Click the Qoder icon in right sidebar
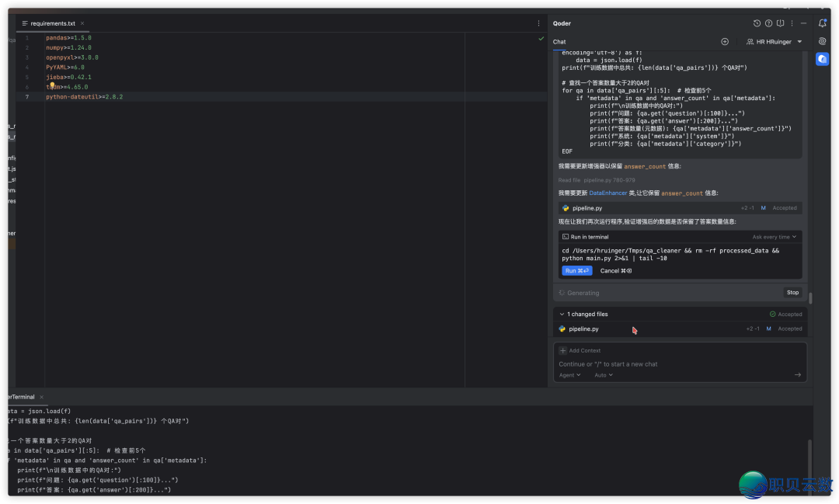Screen dimensions: 839x504 [x=822, y=59]
